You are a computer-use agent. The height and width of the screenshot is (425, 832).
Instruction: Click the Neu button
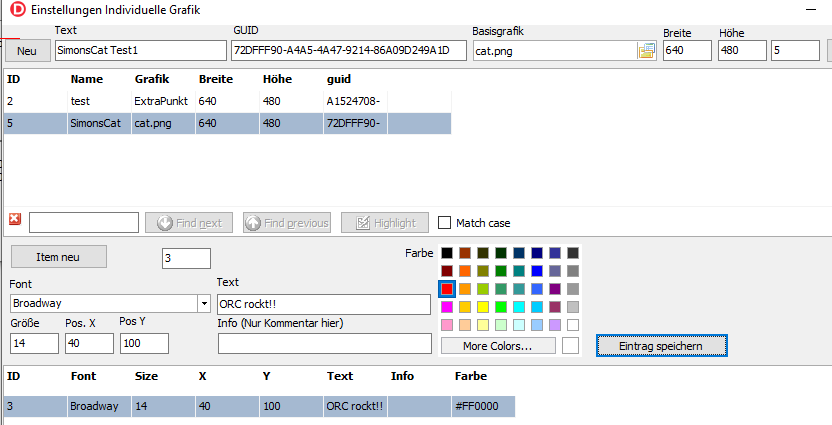click(27, 51)
